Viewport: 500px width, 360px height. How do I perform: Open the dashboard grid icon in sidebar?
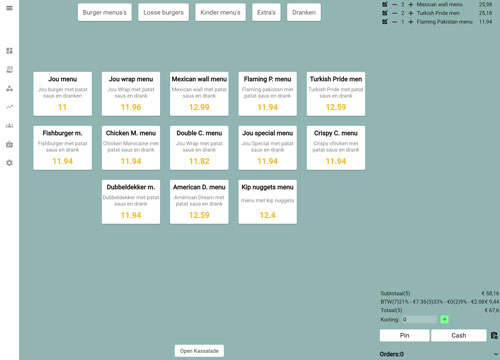pos(9,51)
